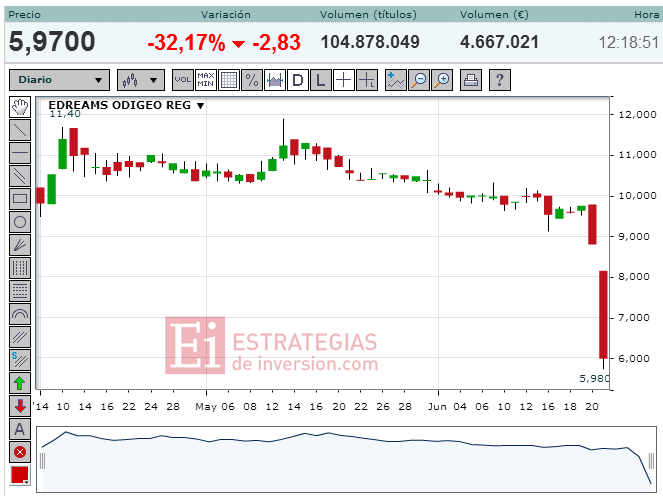The image size is (663, 496).
Task: Click the Variación column header
Action: [226, 14]
